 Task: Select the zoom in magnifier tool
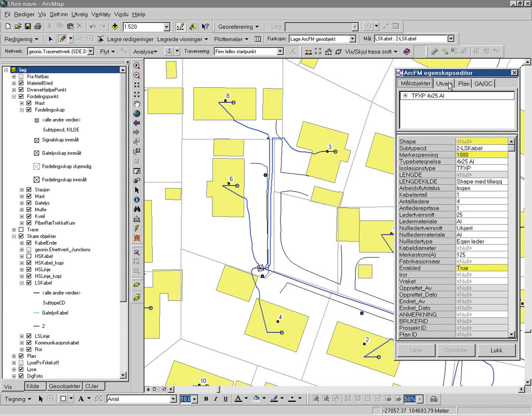pyautogui.click(x=137, y=66)
